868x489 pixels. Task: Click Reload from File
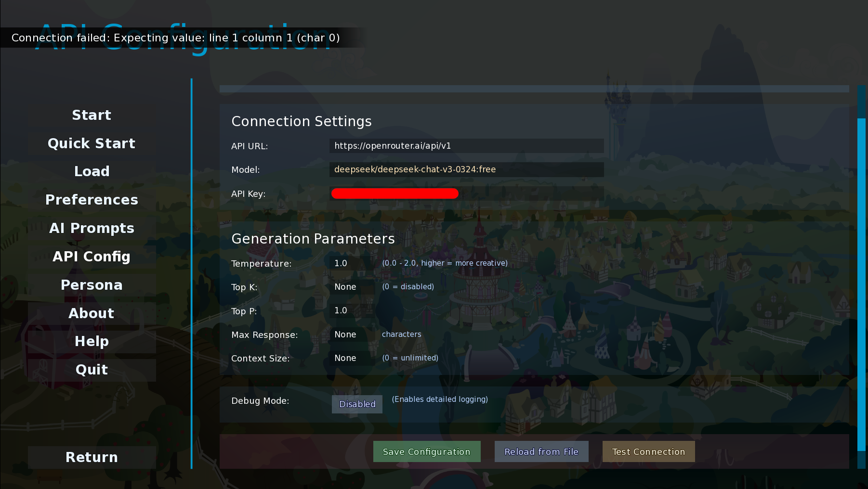click(x=541, y=451)
